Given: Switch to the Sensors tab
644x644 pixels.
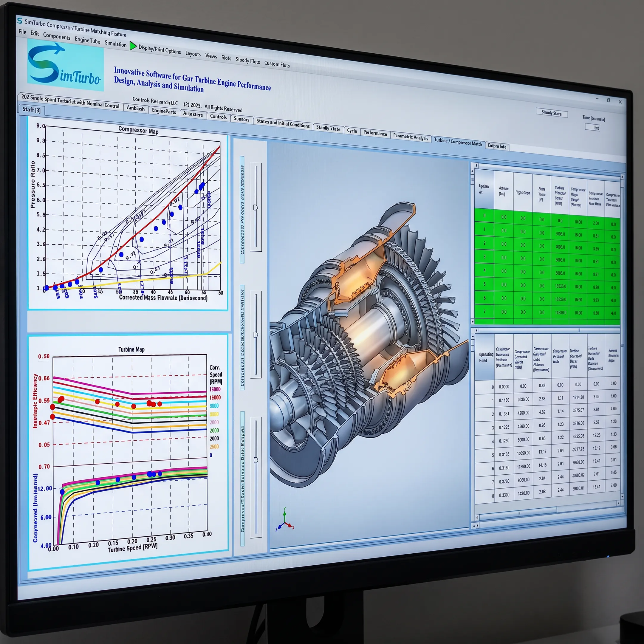Looking at the screenshot, I should click(x=241, y=119).
